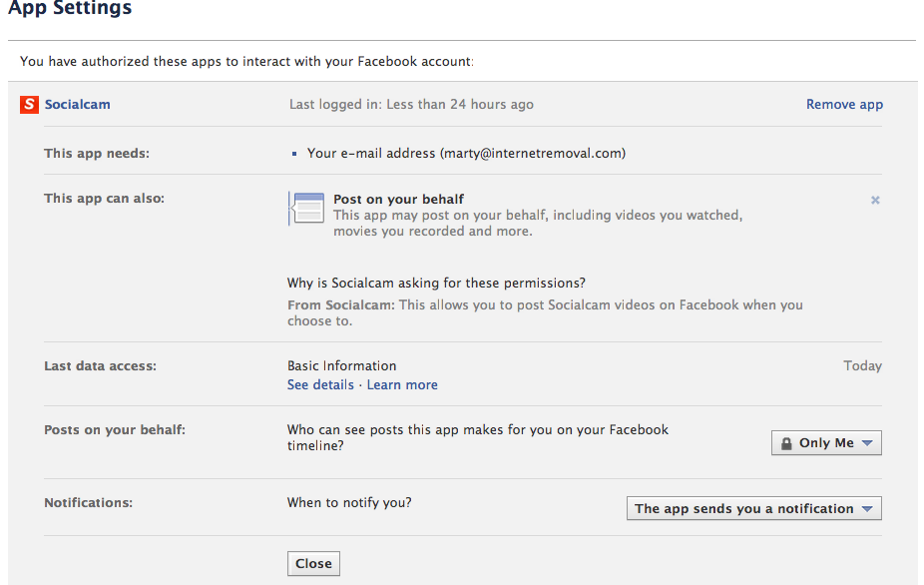Click the Posts on your behalf label
924x585 pixels.
[x=115, y=430]
